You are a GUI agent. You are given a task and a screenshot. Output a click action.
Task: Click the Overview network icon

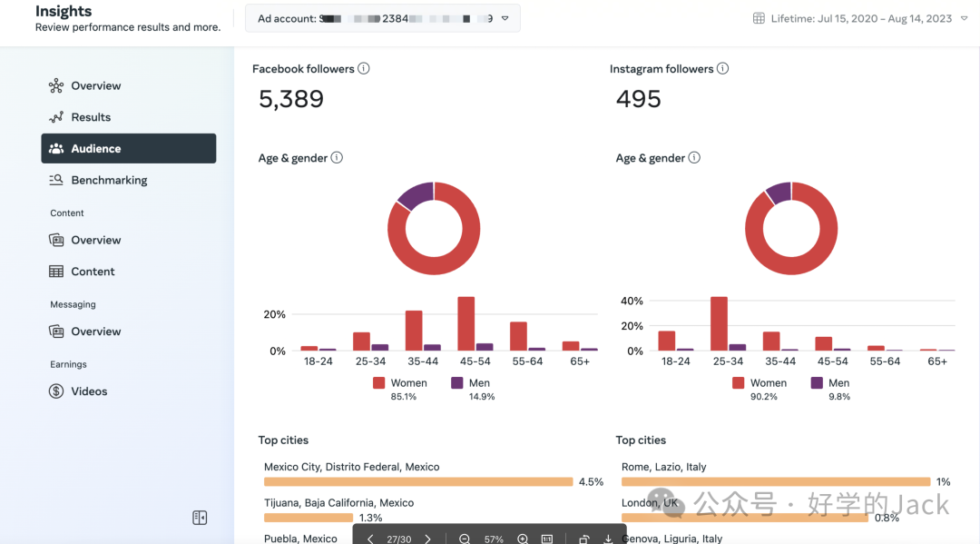(56, 85)
